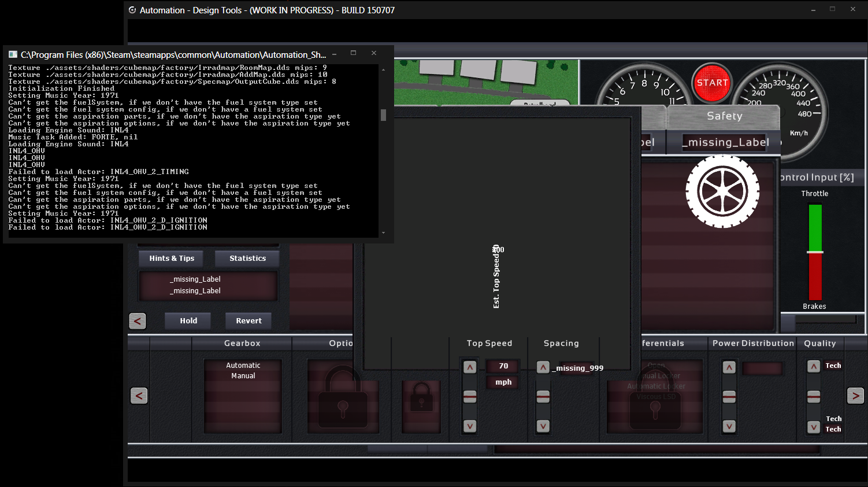The image size is (868, 487).
Task: Select Automatic in the Gearbox list
Action: click(x=243, y=366)
